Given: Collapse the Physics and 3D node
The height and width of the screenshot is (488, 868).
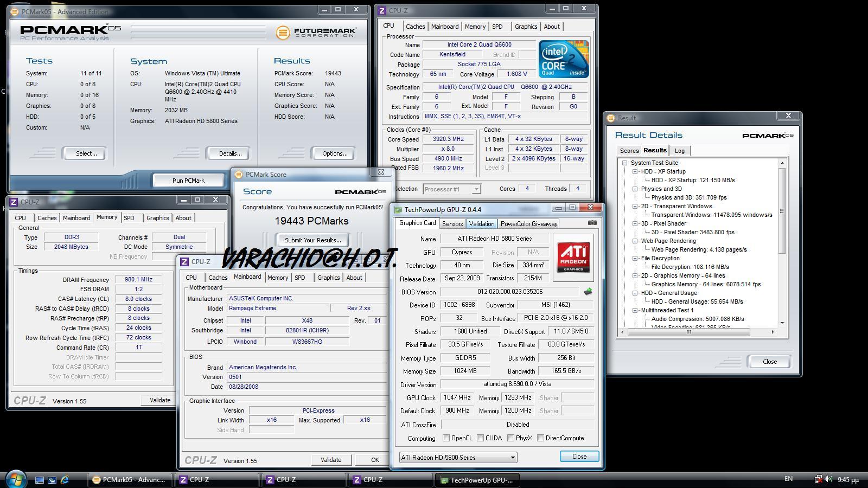Looking at the screenshot, I should click(635, 189).
